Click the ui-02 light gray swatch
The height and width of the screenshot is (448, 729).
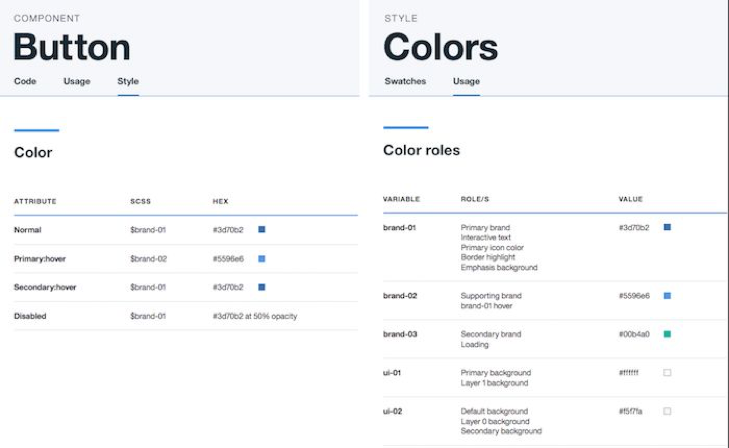(667, 411)
